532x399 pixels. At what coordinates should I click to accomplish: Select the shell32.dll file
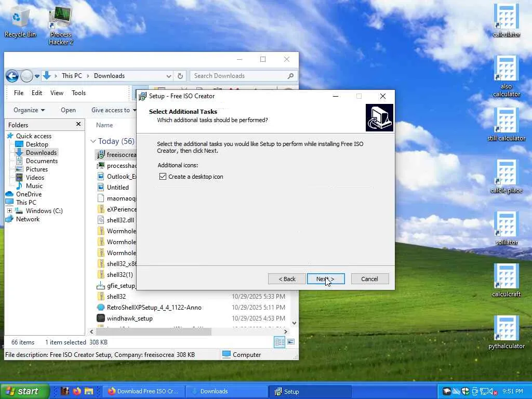pyautogui.click(x=120, y=220)
